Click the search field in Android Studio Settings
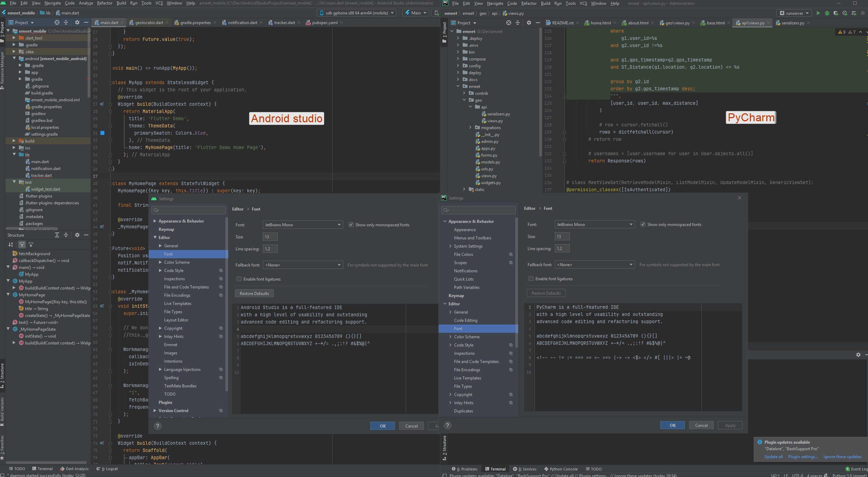Image resolution: width=868 pixels, height=477 pixels. [x=189, y=210]
